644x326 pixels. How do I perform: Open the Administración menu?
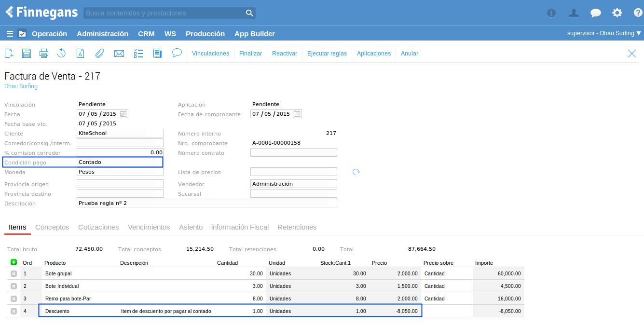(102, 34)
